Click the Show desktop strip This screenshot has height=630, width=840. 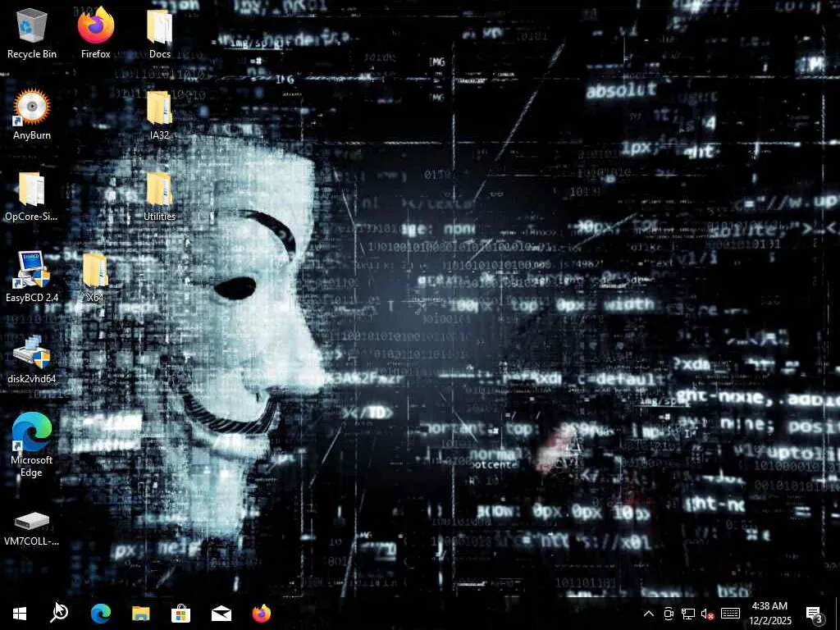pyautogui.click(x=838, y=614)
